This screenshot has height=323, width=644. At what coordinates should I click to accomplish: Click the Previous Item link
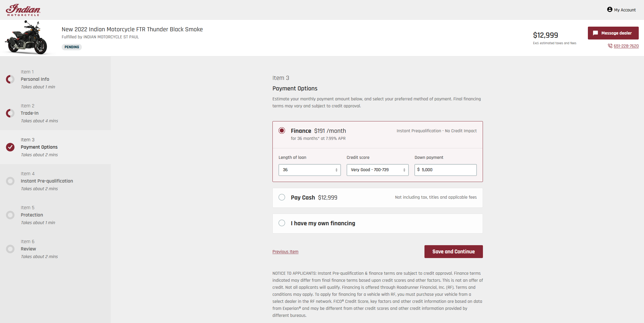pos(285,252)
